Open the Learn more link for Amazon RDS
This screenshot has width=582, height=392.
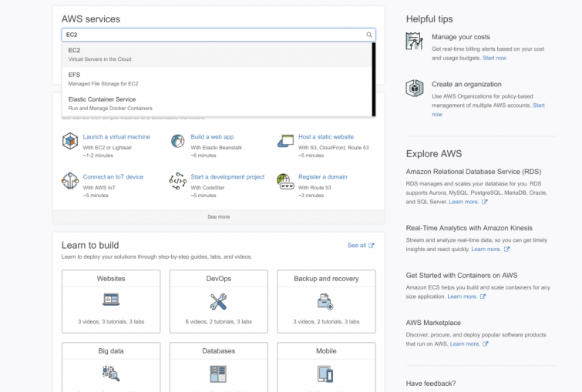point(463,202)
